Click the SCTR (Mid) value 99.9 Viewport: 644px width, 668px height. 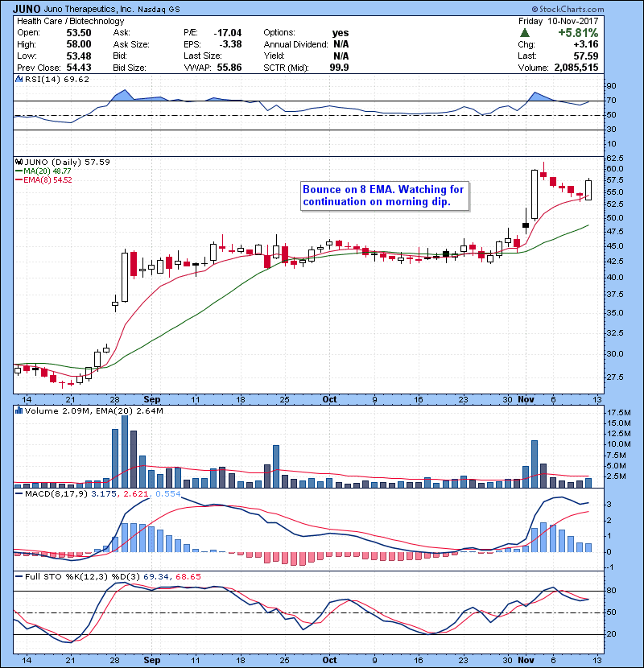(x=339, y=68)
